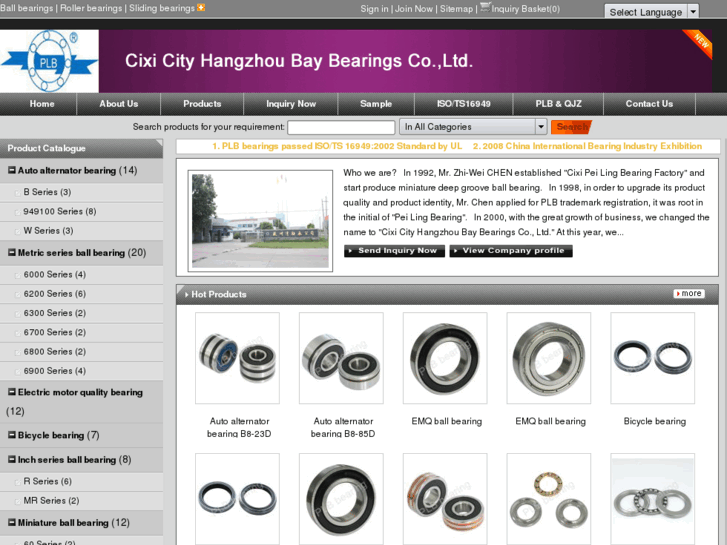This screenshot has height=545, width=727.
Task: Click the orange star icon beside Sliding bearings
Action: [201, 7]
